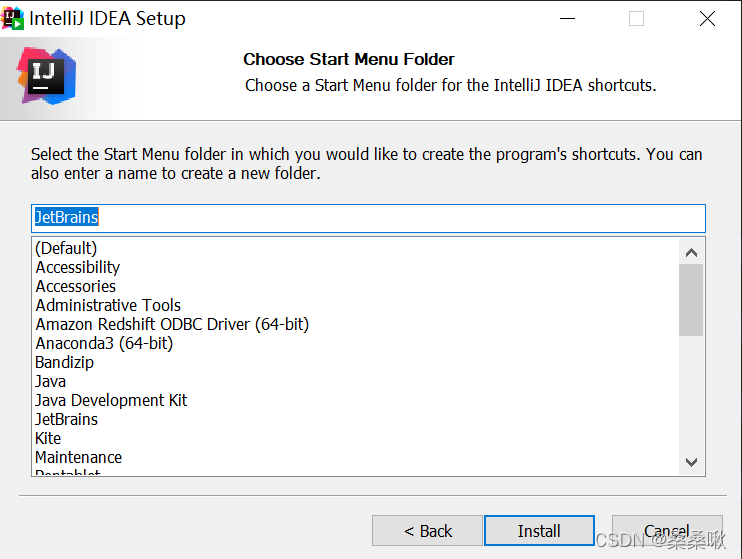The height and width of the screenshot is (559, 742).
Task: Close the IntelliJ IDEA Setup window
Action: (707, 18)
